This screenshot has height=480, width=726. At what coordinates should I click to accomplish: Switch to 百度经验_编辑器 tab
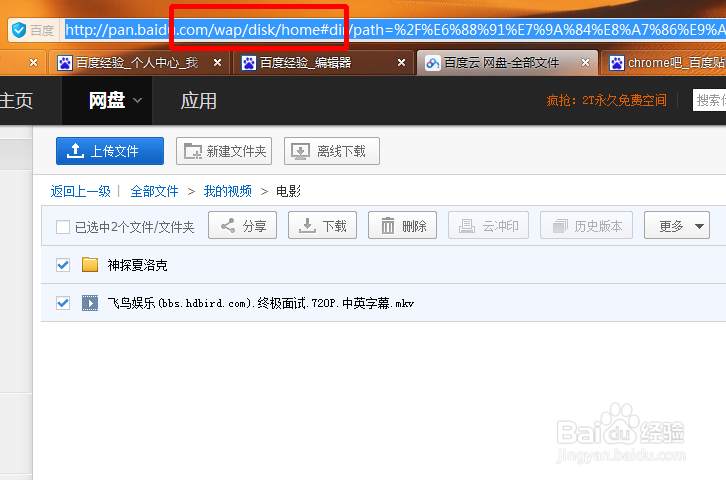322,62
